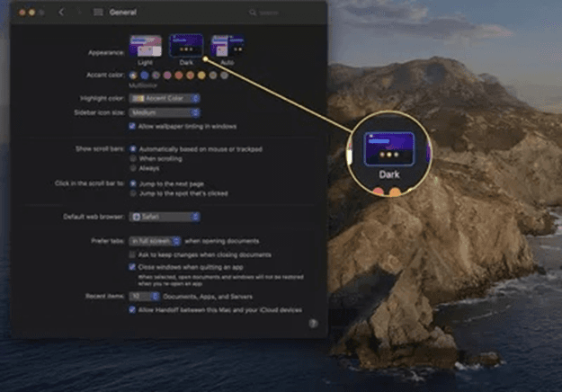Viewport: 562px width, 392px height.
Task: Open the Prefer tabs dropdown
Action: click(155, 241)
